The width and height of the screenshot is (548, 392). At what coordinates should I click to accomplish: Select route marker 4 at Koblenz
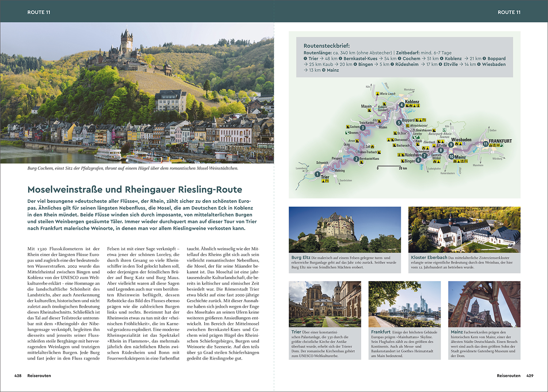402,105
